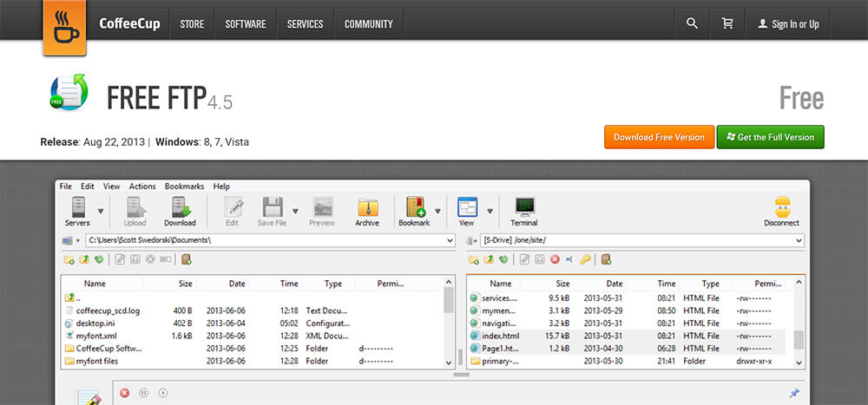The width and height of the screenshot is (868, 405).
Task: Click red delete icon in remote toolbar
Action: pyautogui.click(x=555, y=259)
